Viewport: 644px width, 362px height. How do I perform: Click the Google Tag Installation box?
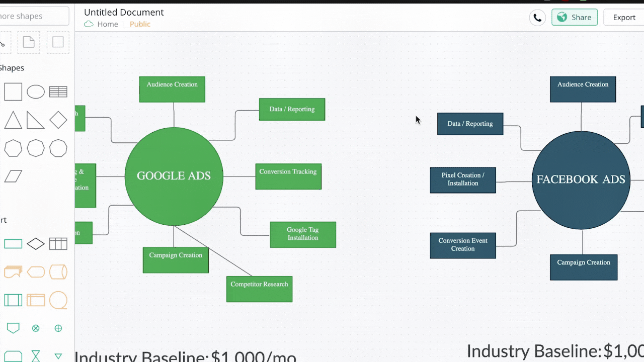click(x=303, y=234)
